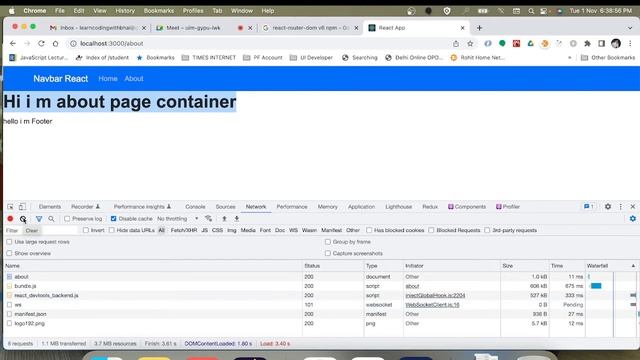Open the network search magnifier

coord(51,219)
